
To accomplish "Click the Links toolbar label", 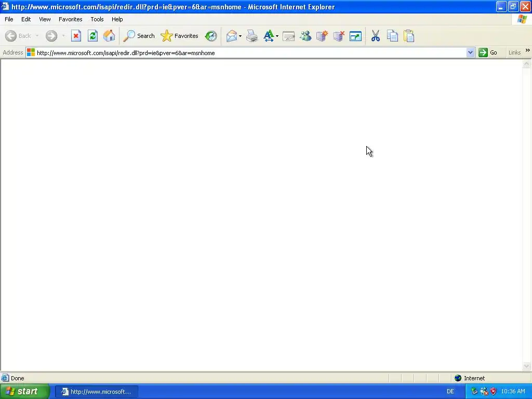I will tap(514, 52).
